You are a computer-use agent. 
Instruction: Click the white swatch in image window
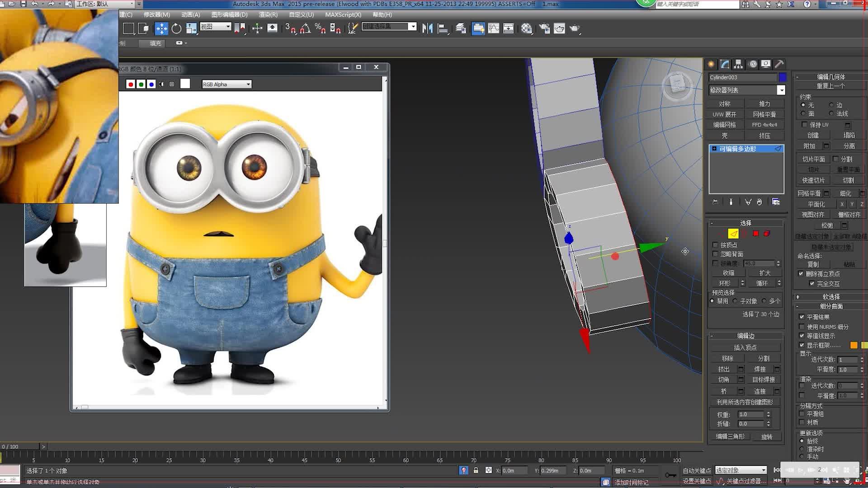(x=185, y=84)
